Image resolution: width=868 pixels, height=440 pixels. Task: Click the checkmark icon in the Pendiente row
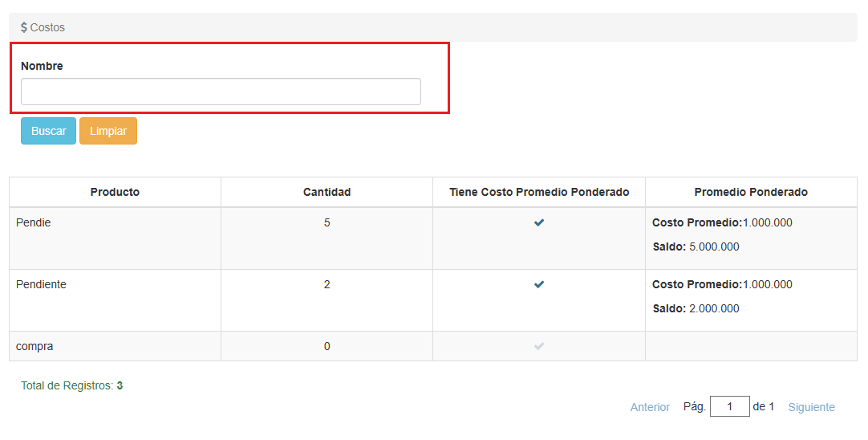539,285
